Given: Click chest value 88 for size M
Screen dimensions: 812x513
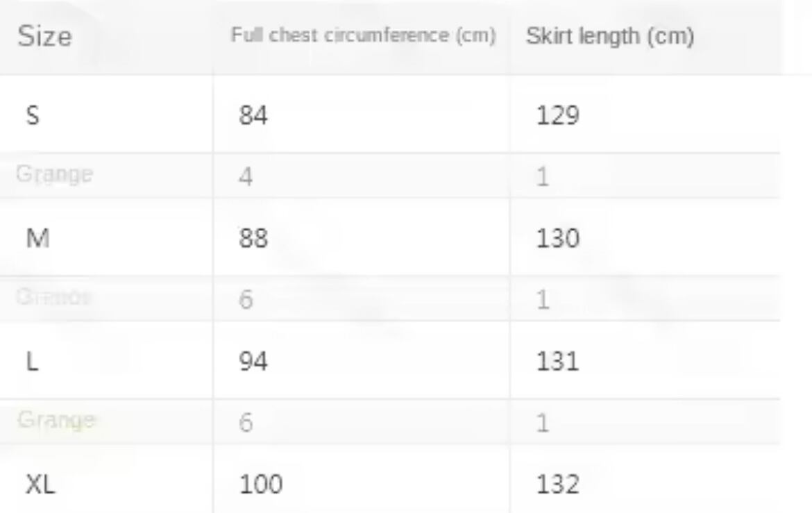Looking at the screenshot, I should click(x=253, y=239).
